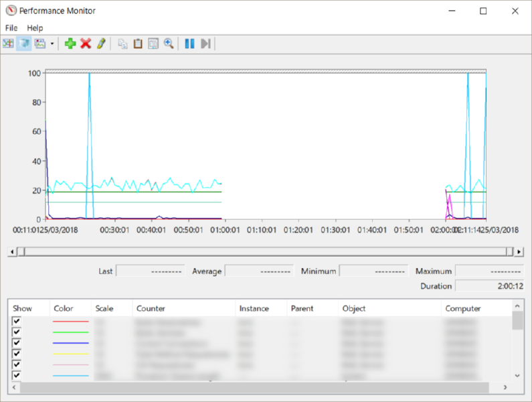Open the Help menu
The width and height of the screenshot is (532, 402).
click(35, 28)
